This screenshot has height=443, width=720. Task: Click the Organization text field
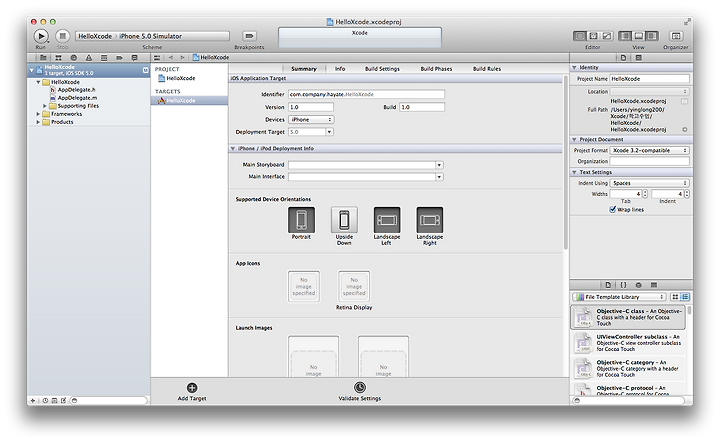click(x=650, y=161)
